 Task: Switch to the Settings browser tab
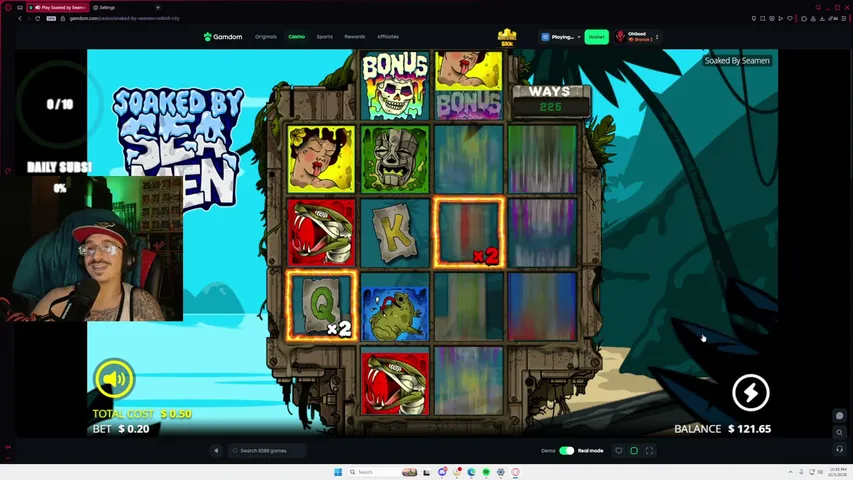pos(107,8)
